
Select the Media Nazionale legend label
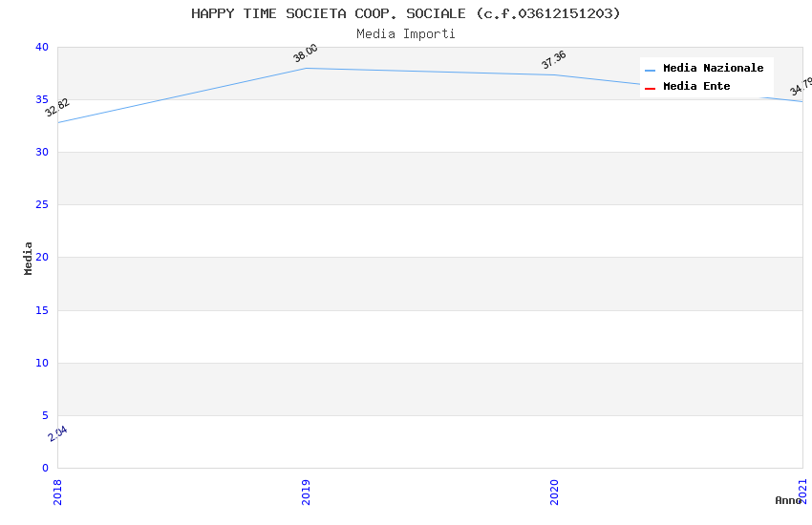(x=713, y=68)
